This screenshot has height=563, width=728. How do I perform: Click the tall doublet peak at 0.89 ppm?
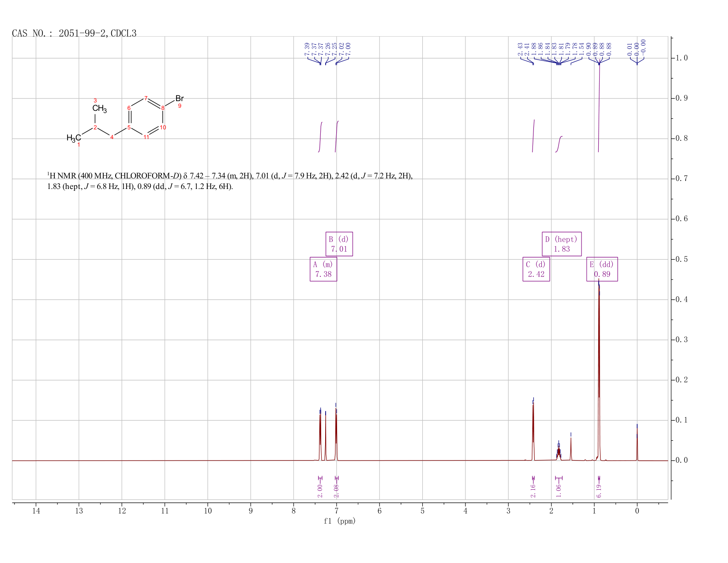pyautogui.click(x=599, y=371)
